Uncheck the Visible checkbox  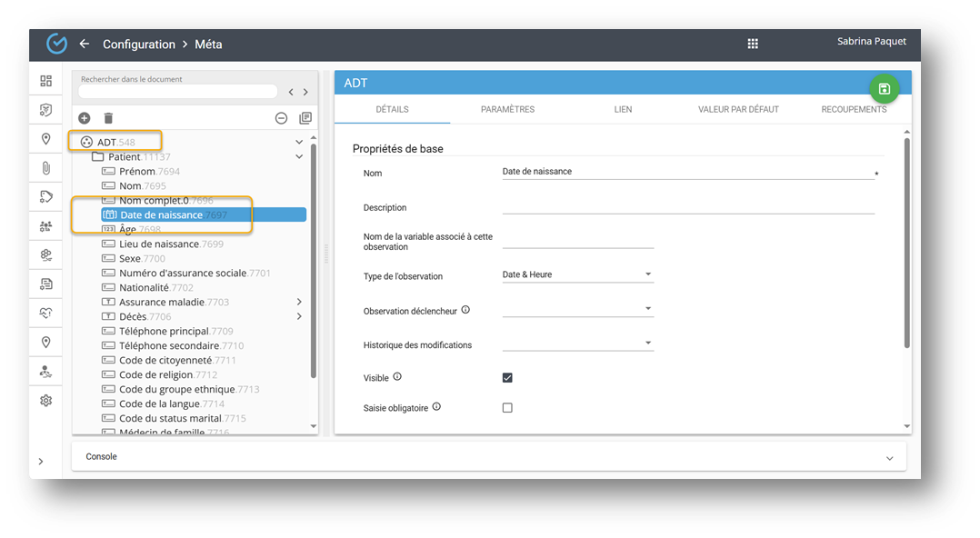pyautogui.click(x=507, y=377)
